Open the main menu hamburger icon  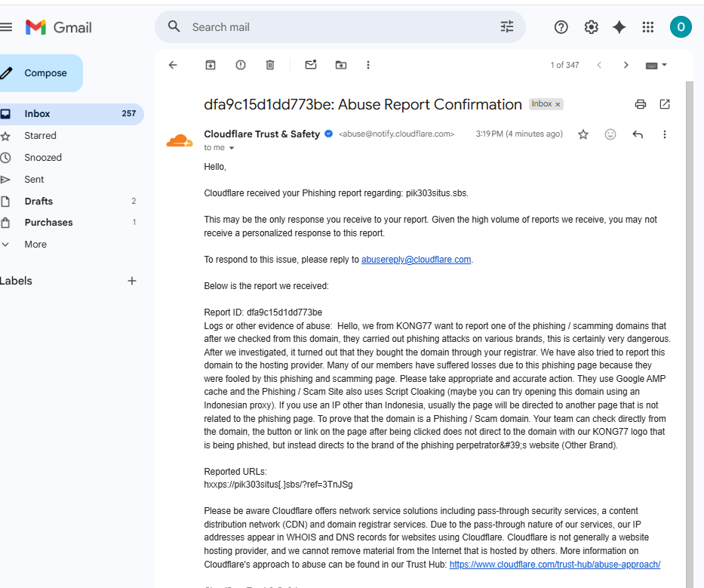pyautogui.click(x=6, y=27)
